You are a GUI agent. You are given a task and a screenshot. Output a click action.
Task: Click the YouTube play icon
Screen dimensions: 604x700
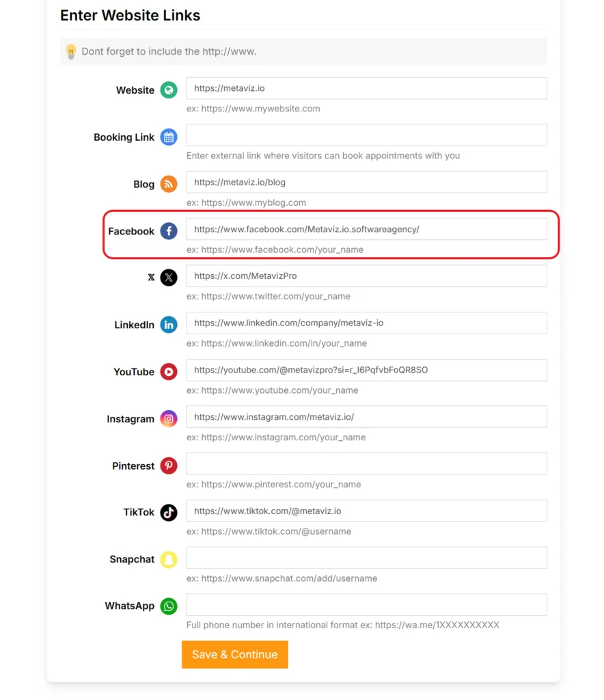[168, 372]
